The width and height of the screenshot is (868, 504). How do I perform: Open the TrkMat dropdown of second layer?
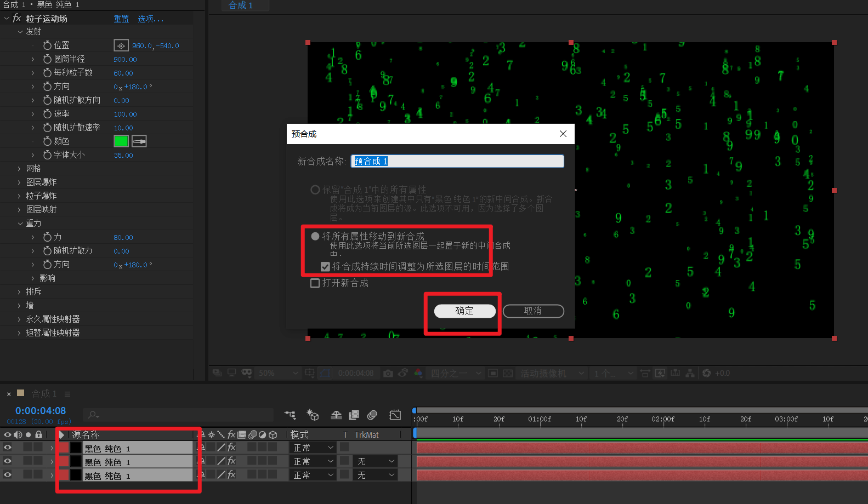376,462
